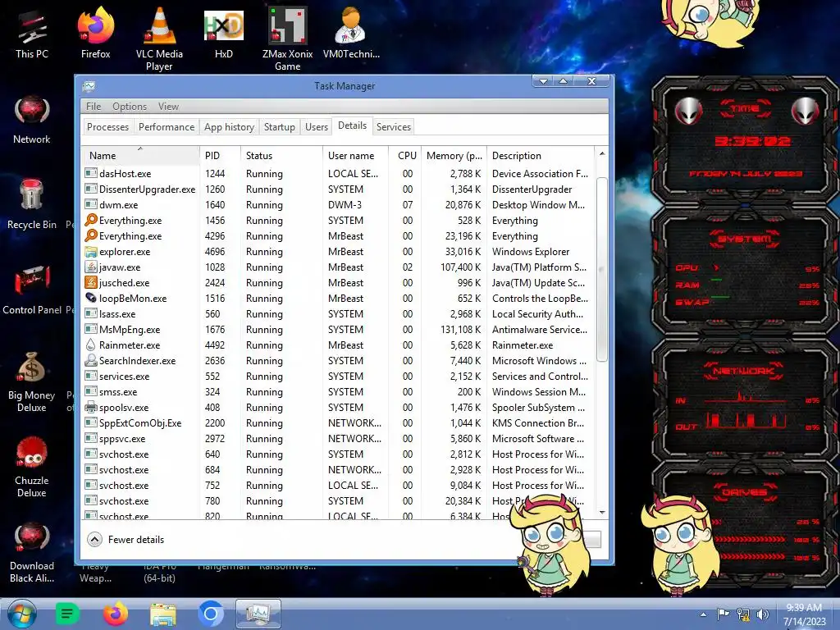Switch to the Startup tab
Screen dimensions: 840x630
coord(279,127)
